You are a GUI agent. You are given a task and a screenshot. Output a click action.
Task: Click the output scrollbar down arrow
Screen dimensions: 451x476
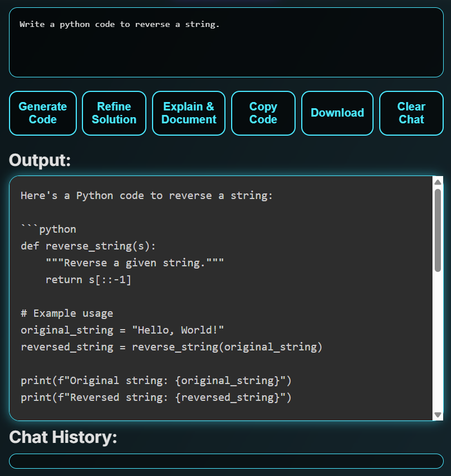click(x=438, y=415)
